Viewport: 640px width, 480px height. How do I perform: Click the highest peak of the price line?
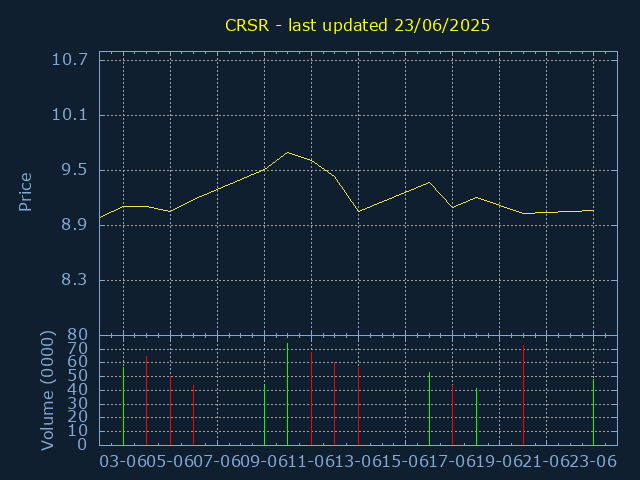point(288,153)
